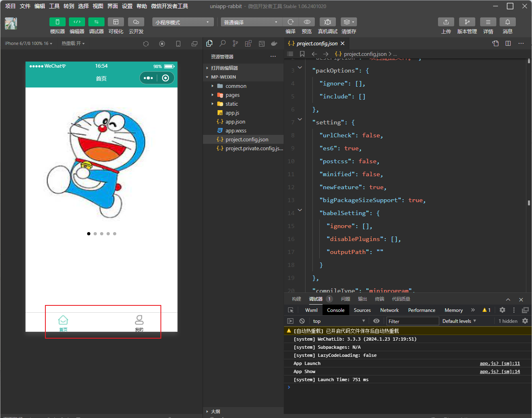The width and height of the screenshot is (532, 418).
Task: Open the 小程序模式 mode dropdown
Action: [183, 22]
